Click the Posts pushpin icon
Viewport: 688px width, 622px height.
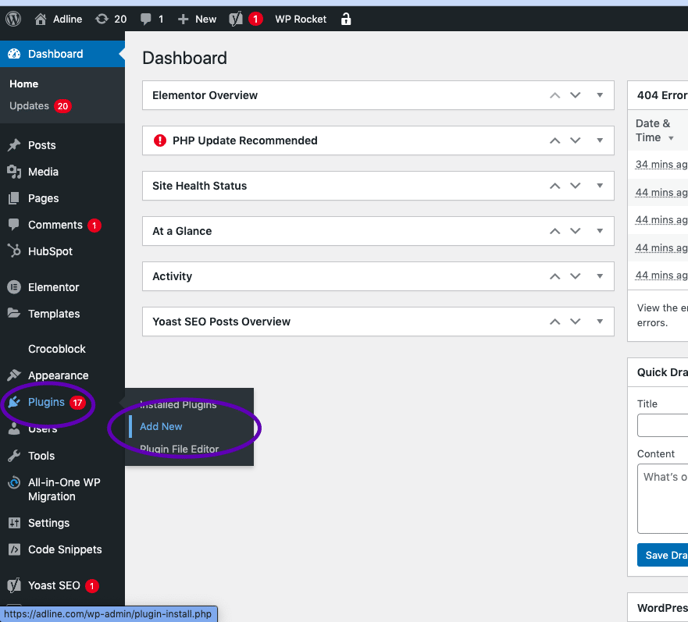14,145
